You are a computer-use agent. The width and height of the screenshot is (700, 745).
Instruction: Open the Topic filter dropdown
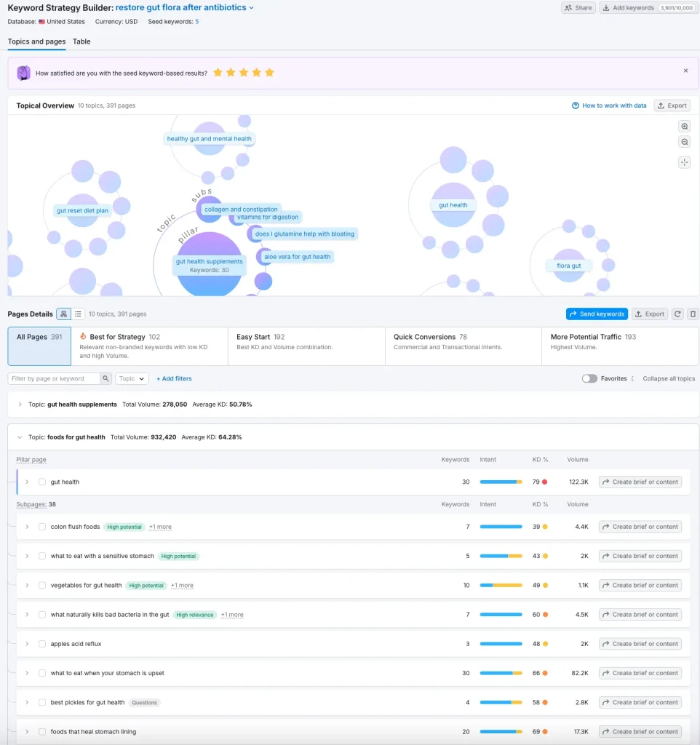(132, 378)
